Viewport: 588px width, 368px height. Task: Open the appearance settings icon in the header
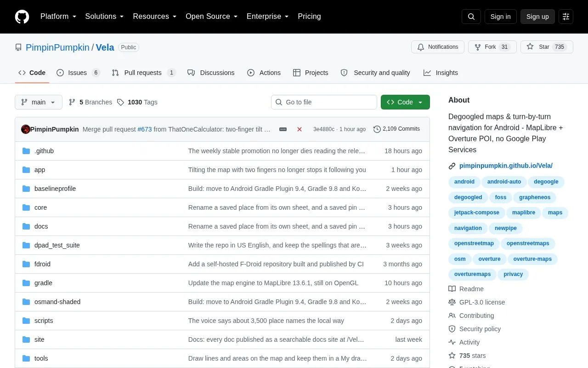pyautogui.click(x=566, y=17)
